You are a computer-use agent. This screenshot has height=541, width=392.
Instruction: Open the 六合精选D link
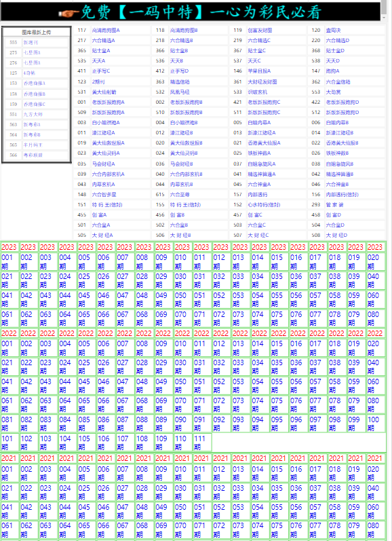(x=338, y=40)
